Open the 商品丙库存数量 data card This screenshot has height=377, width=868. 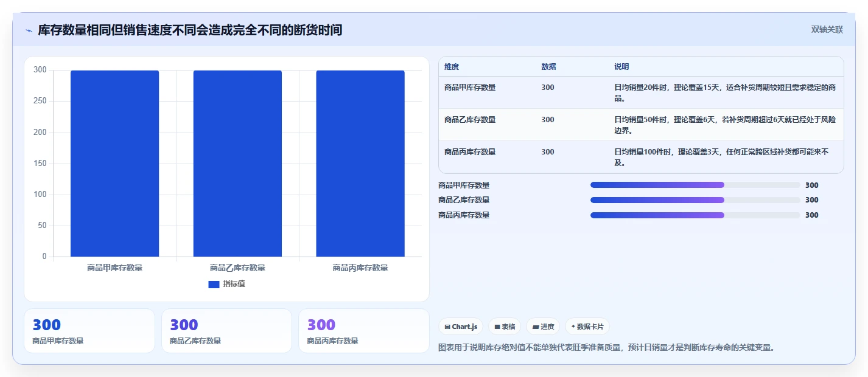pos(364,331)
